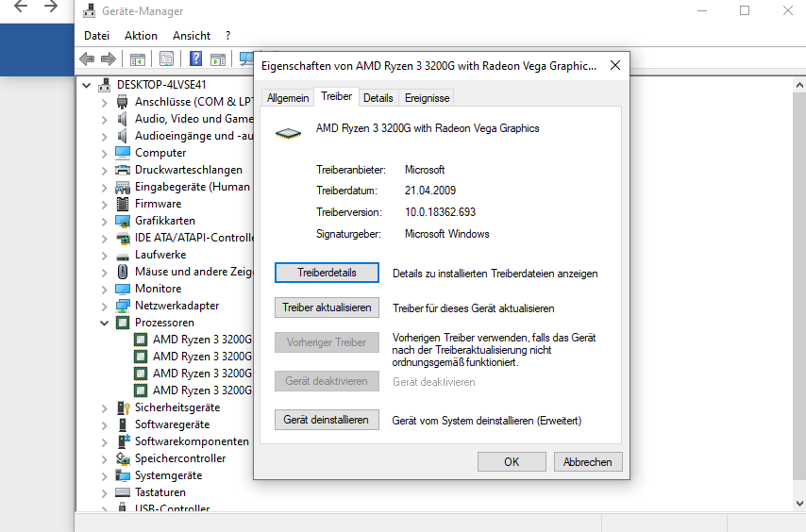Cancel the dialog with Abbrechen

[588, 461]
